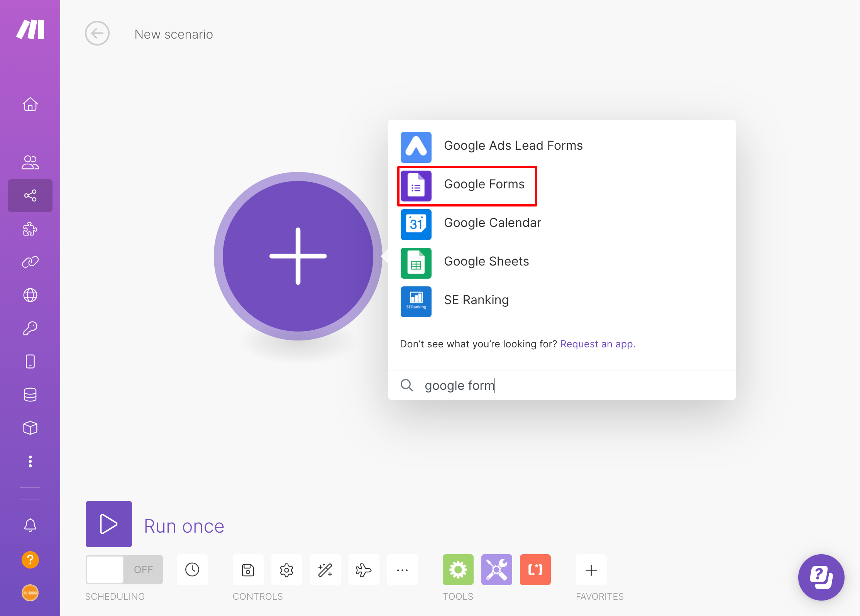Expand the sidebar three-dot More menu
Screen dimensions: 860x616
[30, 461]
